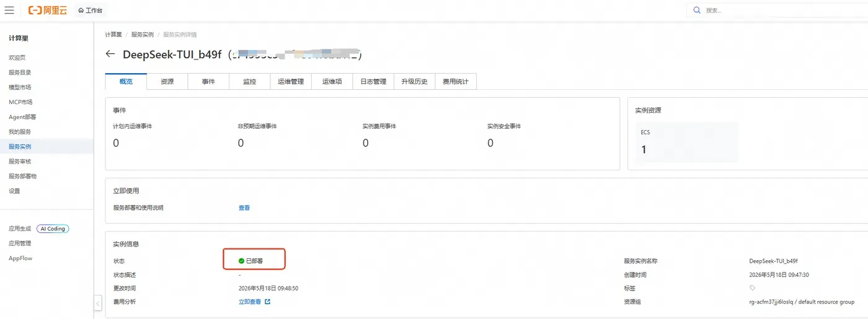Open the hamburger navigation menu
868x319 pixels.
pyautogui.click(x=9, y=10)
